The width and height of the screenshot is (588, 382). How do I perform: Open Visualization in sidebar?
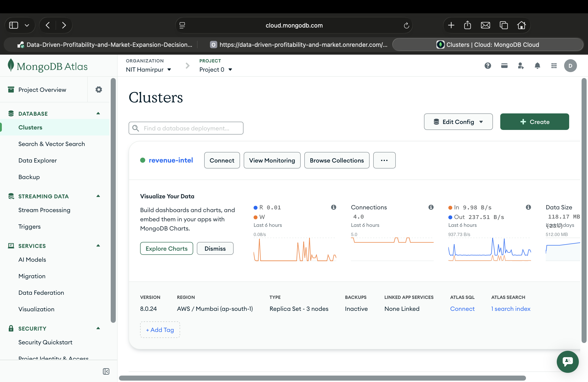point(36,309)
